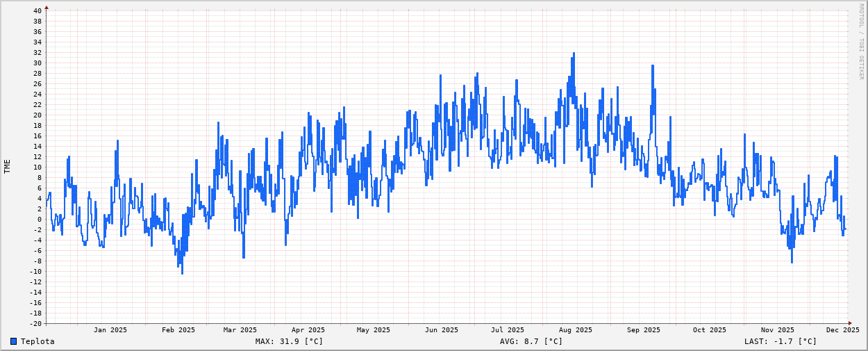This screenshot has width=868, height=351.
Task: Select the Dec 2025 x-axis label
Action: (x=842, y=330)
